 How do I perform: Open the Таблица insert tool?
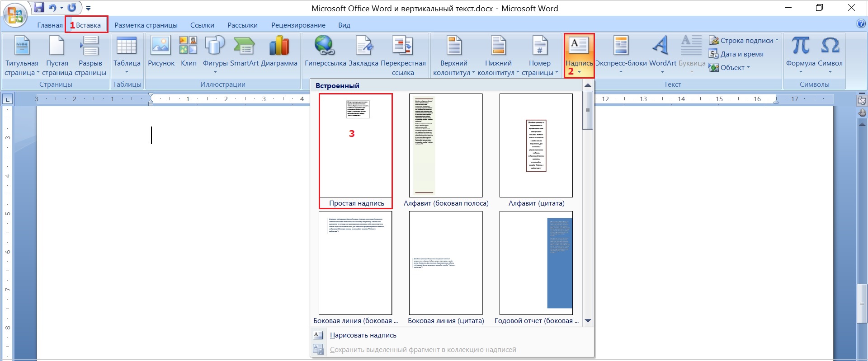[127, 55]
